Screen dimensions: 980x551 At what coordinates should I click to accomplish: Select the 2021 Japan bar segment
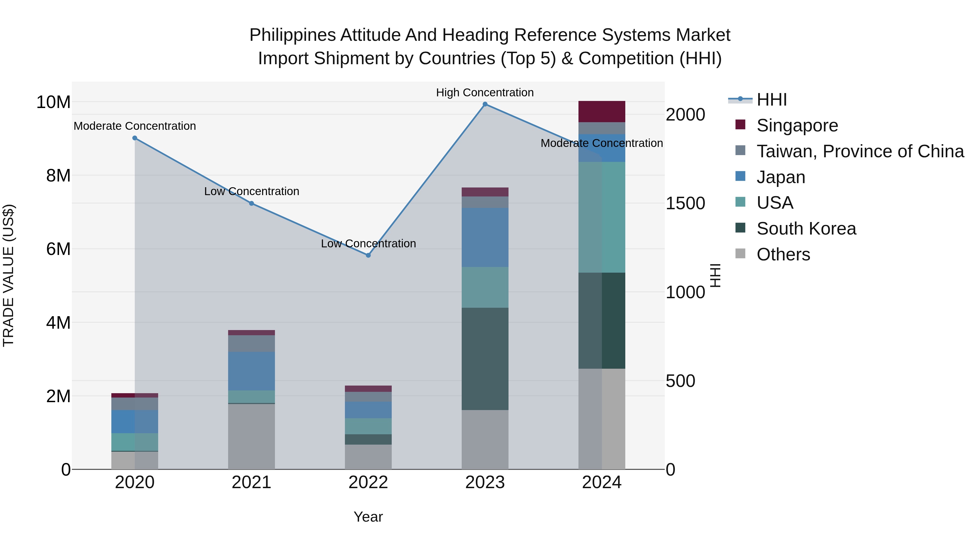click(252, 371)
